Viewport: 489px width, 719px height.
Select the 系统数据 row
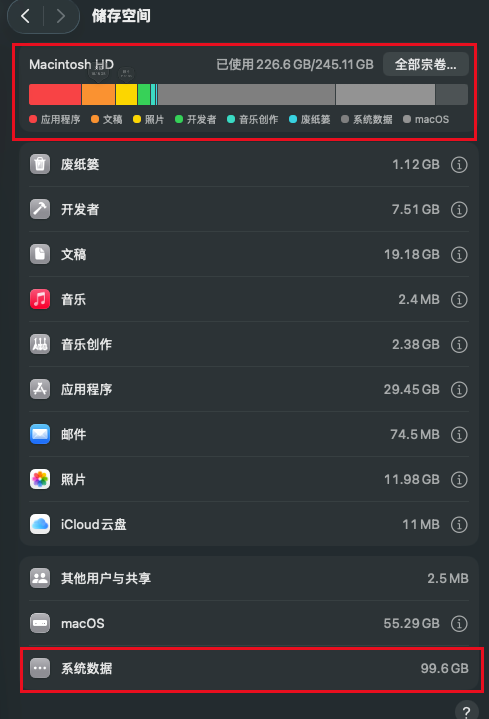click(x=249, y=668)
